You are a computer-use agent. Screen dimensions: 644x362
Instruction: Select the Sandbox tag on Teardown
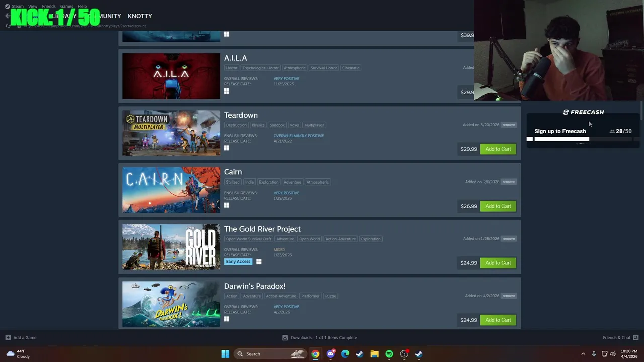click(x=277, y=125)
